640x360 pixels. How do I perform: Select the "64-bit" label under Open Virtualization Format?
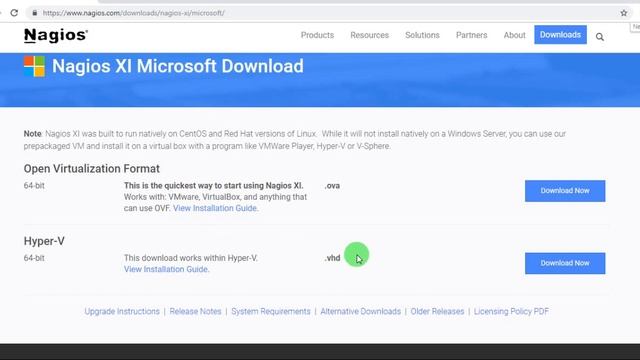(x=34, y=186)
